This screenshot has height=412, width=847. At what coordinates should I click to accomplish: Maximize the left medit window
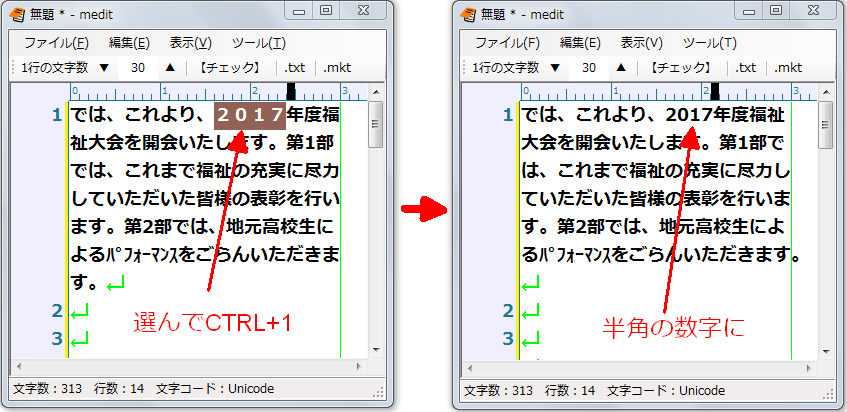tap(326, 11)
